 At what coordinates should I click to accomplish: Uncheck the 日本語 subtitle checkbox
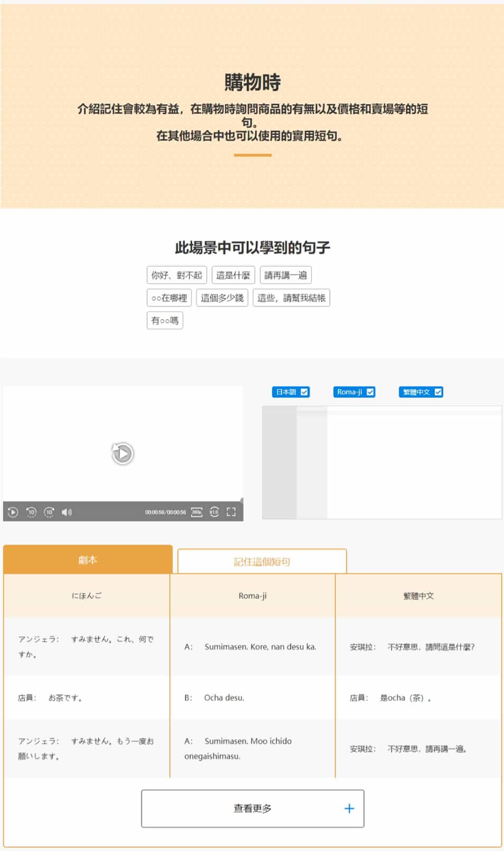tap(304, 392)
